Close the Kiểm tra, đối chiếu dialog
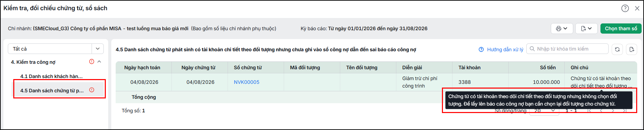 coord(637,8)
